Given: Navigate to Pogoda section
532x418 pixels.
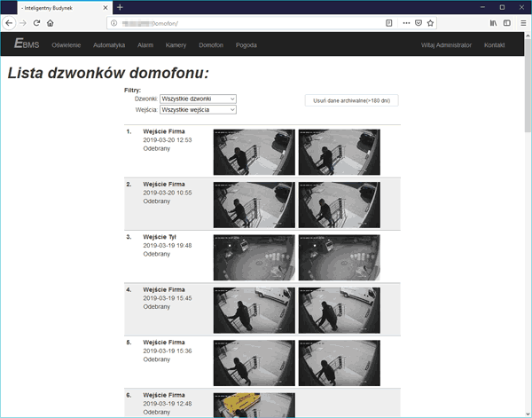Looking at the screenshot, I should (x=246, y=44).
